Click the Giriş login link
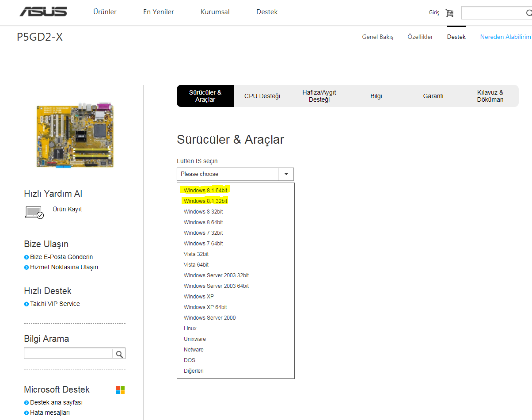 click(x=434, y=13)
